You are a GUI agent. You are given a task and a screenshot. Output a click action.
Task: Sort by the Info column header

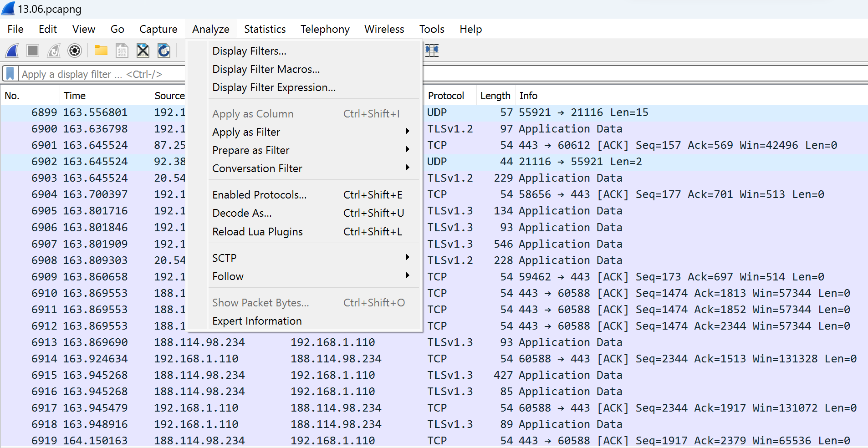pyautogui.click(x=691, y=96)
